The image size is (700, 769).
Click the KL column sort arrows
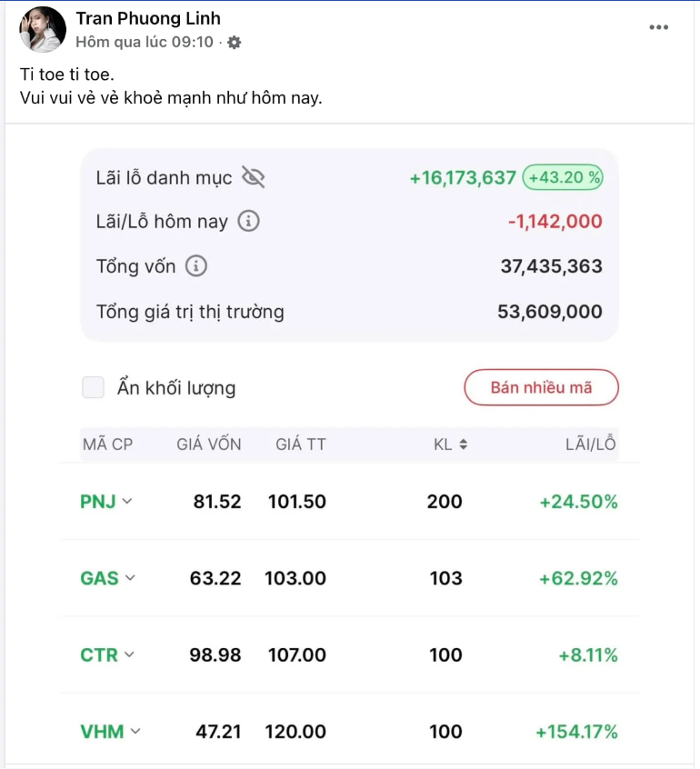[x=463, y=444]
